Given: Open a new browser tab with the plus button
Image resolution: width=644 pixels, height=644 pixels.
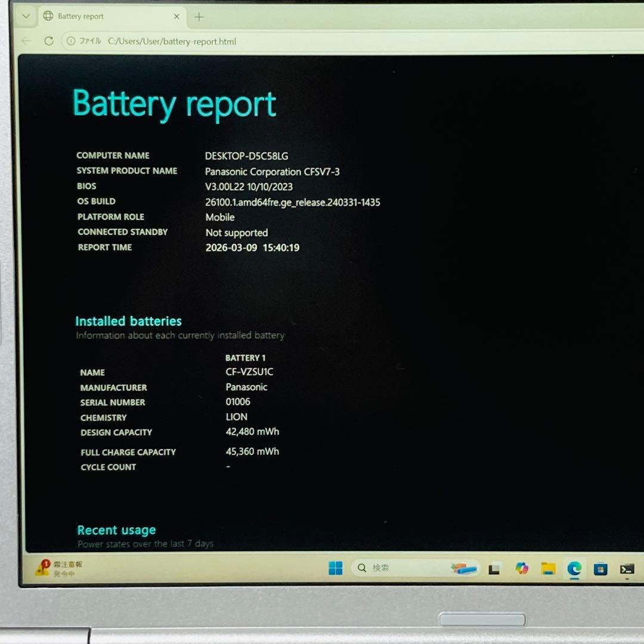Looking at the screenshot, I should click(199, 17).
